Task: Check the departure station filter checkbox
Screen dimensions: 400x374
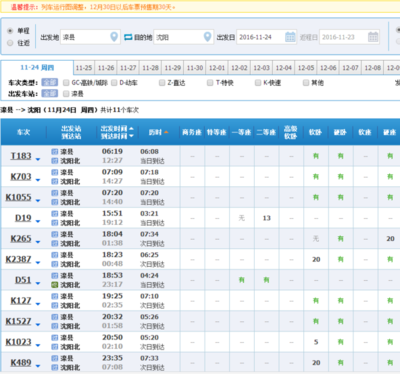Action: [66, 94]
